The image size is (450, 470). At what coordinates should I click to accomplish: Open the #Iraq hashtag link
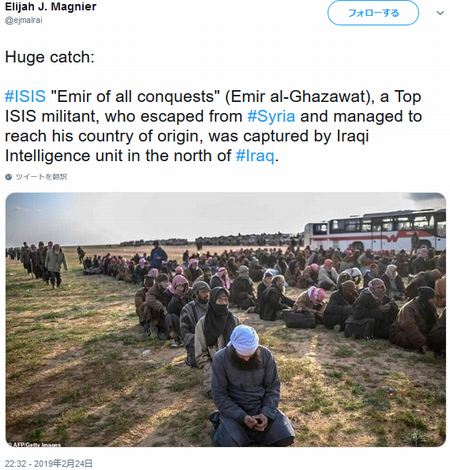point(255,156)
